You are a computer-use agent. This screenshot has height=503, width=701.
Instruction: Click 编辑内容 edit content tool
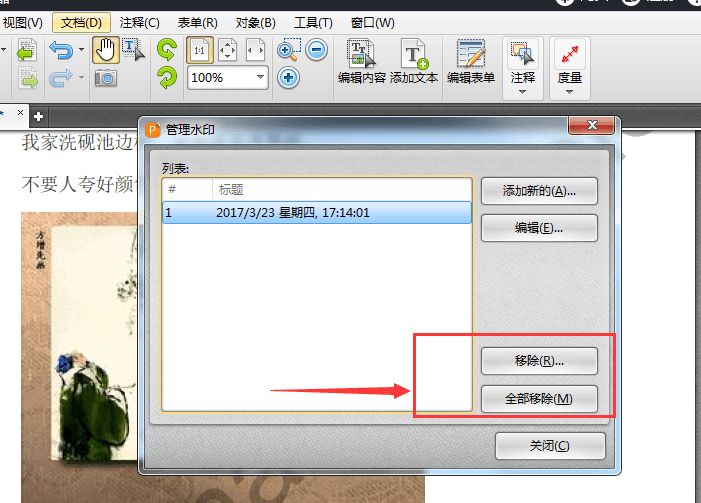pos(362,62)
